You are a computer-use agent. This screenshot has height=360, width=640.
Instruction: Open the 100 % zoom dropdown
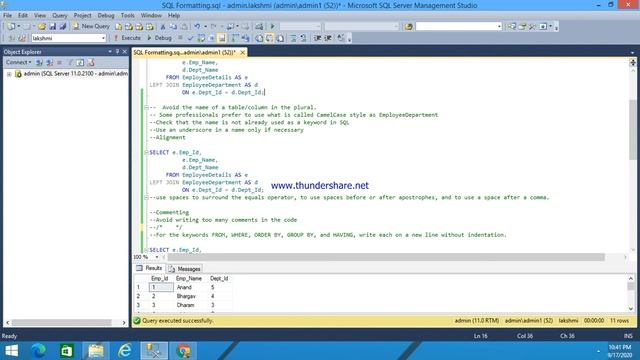[157, 257]
